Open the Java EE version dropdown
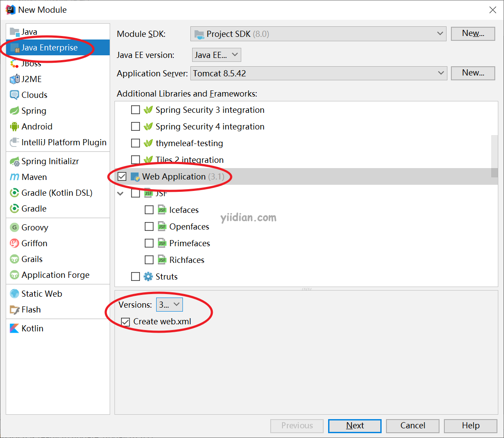Viewport: 504px width, 438px height. (x=216, y=55)
